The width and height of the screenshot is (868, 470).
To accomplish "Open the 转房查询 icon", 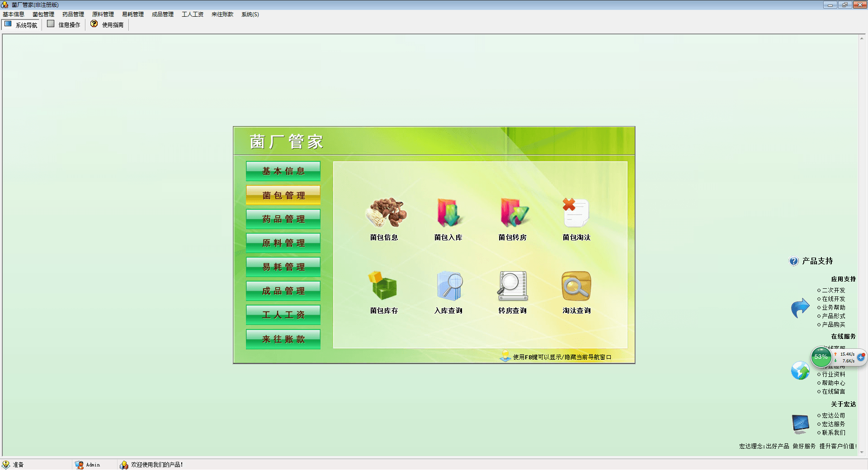I will [513, 286].
